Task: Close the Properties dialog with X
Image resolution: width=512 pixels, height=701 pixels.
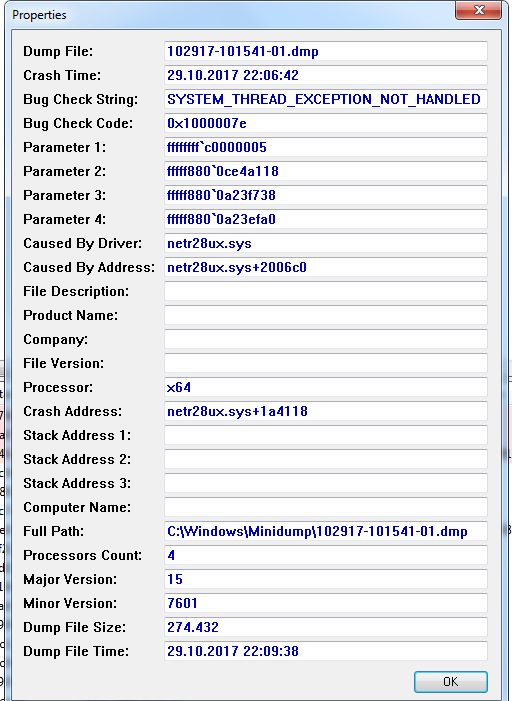Action: (x=478, y=10)
